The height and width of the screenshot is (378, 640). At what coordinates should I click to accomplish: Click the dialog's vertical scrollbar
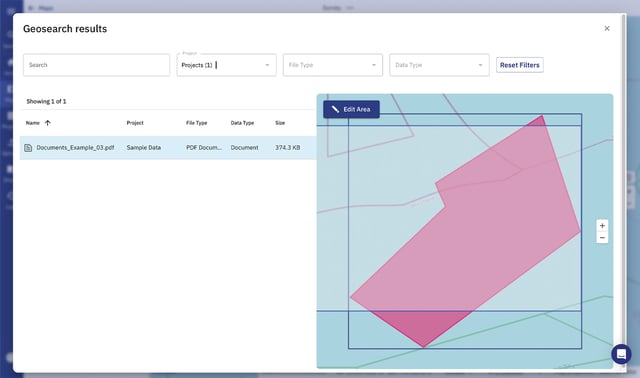623,192
